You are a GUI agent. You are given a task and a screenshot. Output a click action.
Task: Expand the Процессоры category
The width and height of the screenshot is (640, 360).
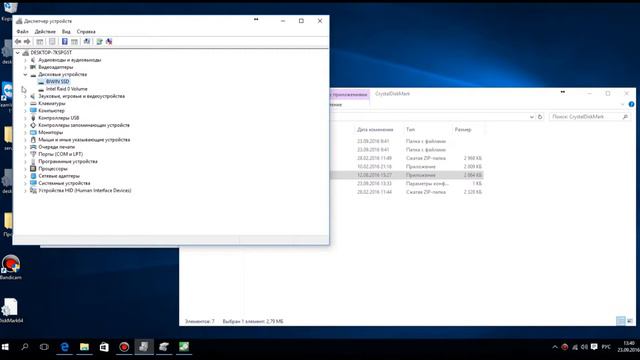pyautogui.click(x=25, y=169)
